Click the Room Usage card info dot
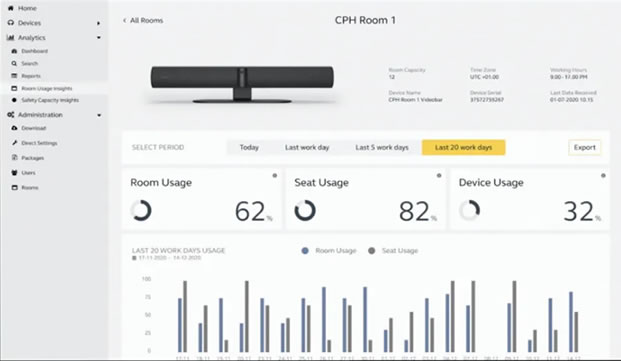Image resolution: width=621 pixels, height=361 pixels. (x=274, y=175)
